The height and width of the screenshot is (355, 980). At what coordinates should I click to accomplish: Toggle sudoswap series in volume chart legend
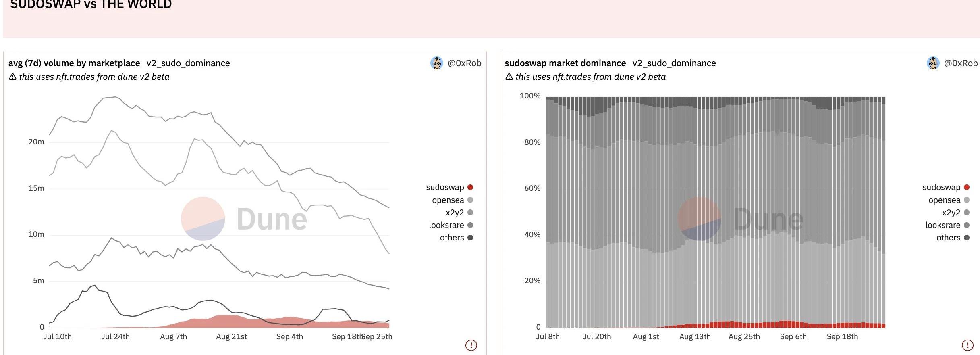point(449,187)
